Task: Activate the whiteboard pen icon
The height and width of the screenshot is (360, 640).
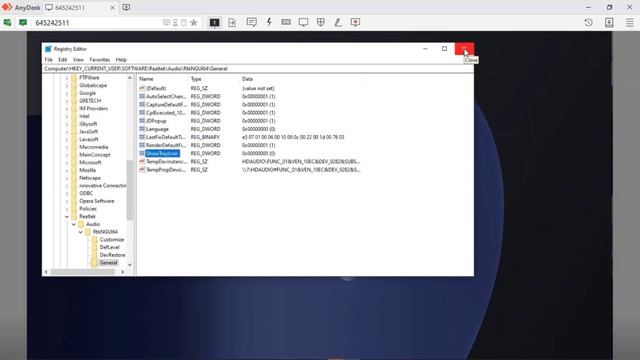Action: tap(338, 22)
